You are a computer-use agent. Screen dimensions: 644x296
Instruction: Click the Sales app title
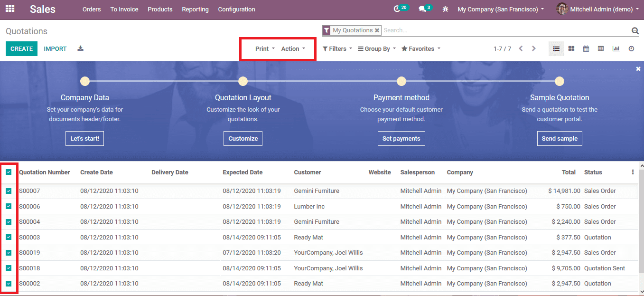[43, 9]
